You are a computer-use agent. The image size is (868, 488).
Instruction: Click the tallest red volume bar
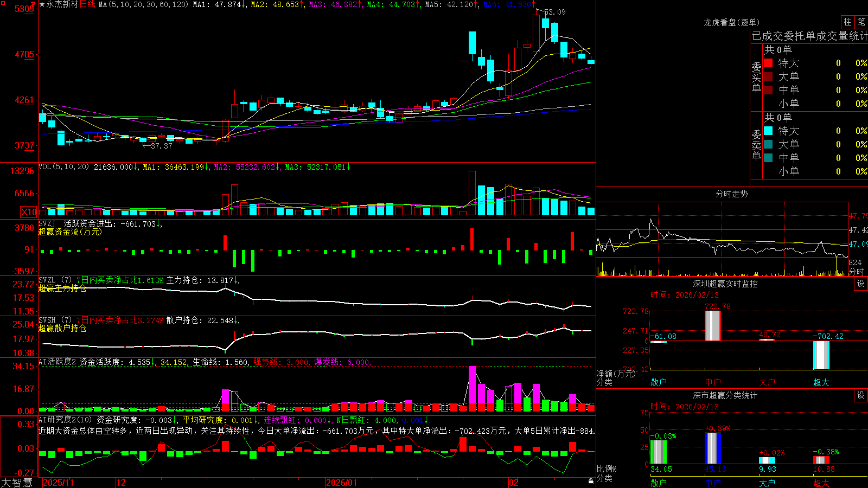[472, 193]
